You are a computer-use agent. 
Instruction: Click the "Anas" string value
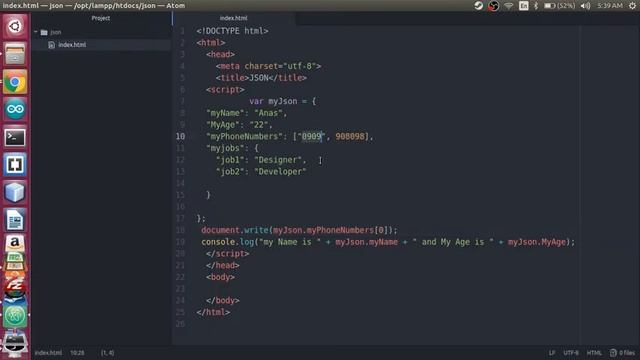tap(268, 113)
